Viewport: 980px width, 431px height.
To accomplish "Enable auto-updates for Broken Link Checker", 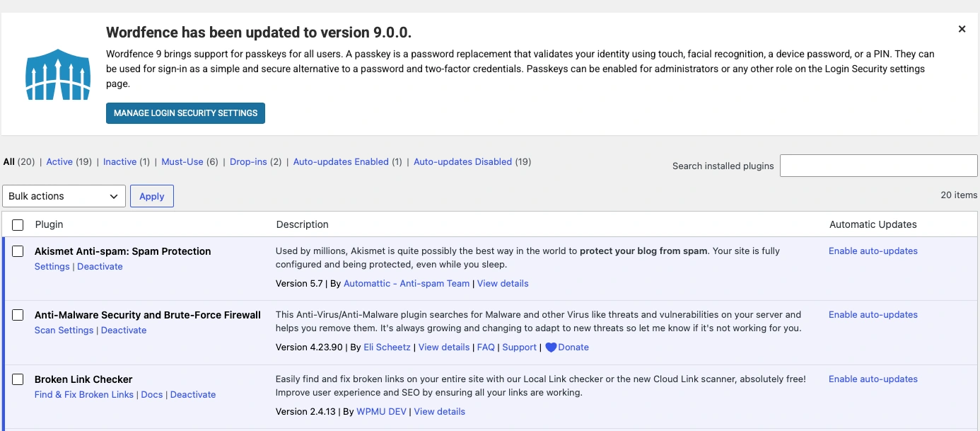I will (873, 379).
